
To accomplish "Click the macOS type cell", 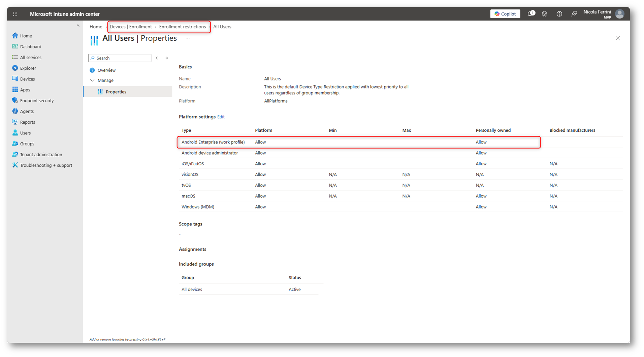I will pyautogui.click(x=188, y=196).
